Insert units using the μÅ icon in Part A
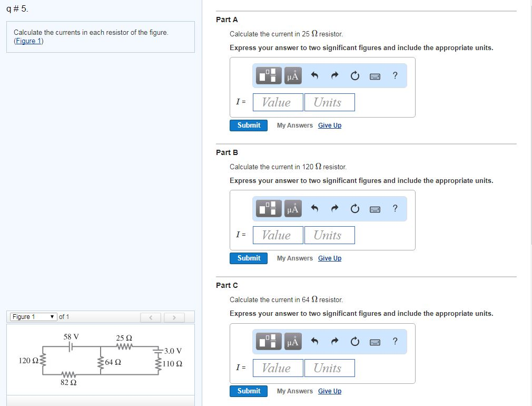The width and height of the screenshot is (532, 406). tap(292, 75)
